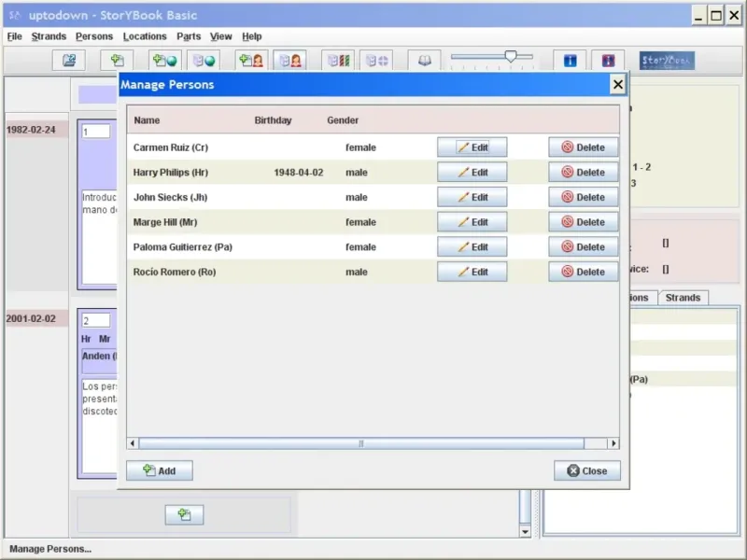The height and width of the screenshot is (560, 747).
Task: Click the new scene toolbar icon
Action: tap(118, 61)
